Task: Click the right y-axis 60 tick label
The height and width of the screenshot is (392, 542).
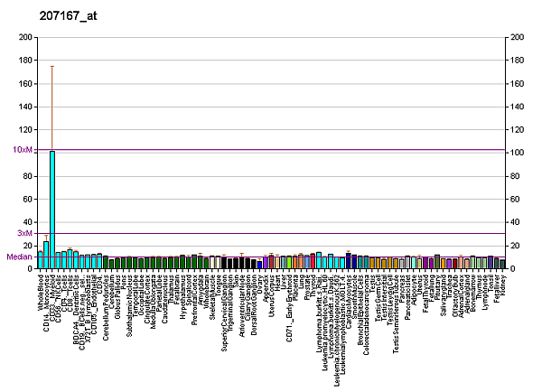Action: click(517, 200)
